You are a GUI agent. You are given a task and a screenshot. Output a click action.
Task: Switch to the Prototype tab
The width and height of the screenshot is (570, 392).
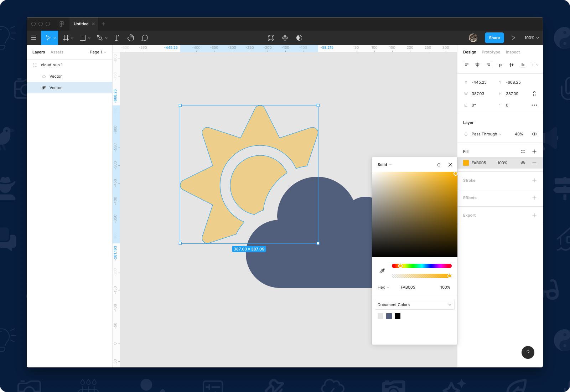point(491,52)
